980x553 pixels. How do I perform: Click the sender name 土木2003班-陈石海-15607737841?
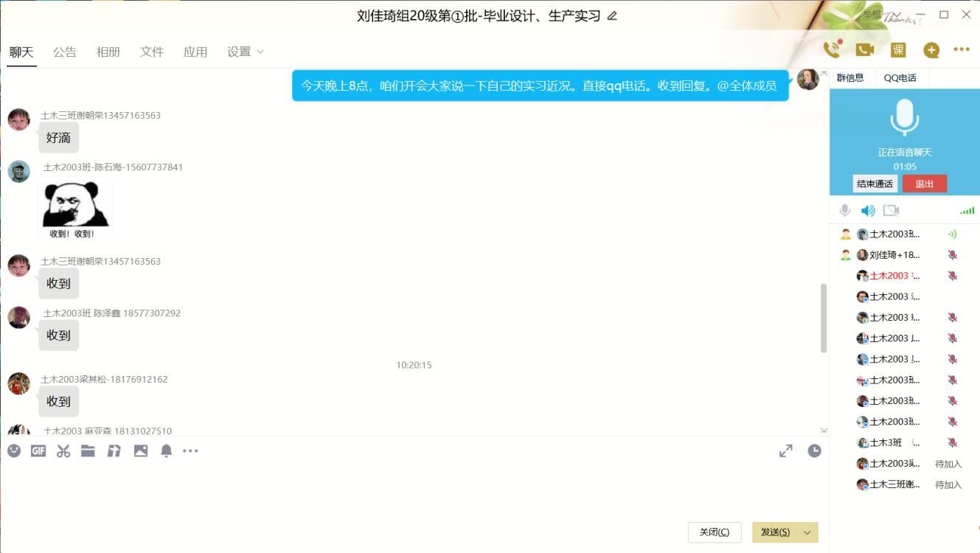[x=113, y=167]
